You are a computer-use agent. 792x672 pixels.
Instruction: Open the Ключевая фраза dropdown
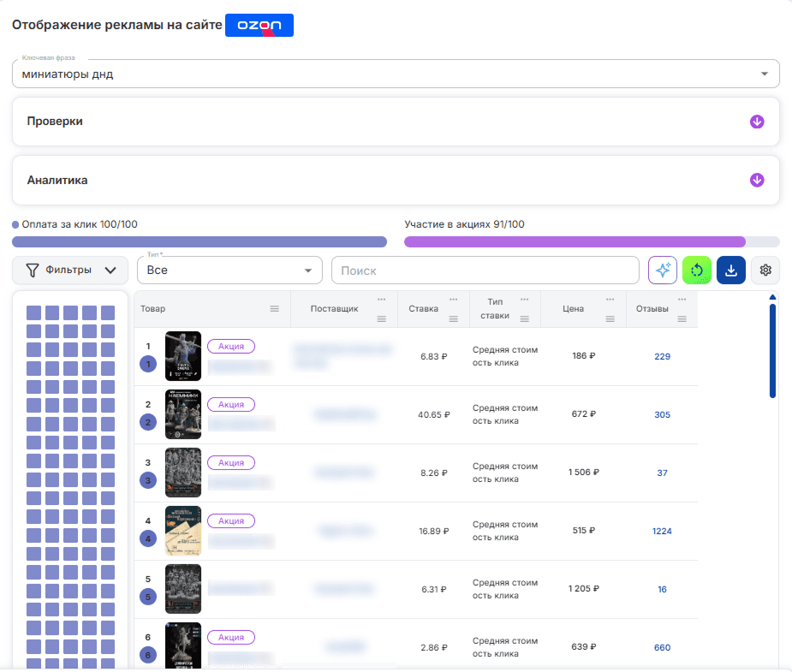[x=396, y=74]
